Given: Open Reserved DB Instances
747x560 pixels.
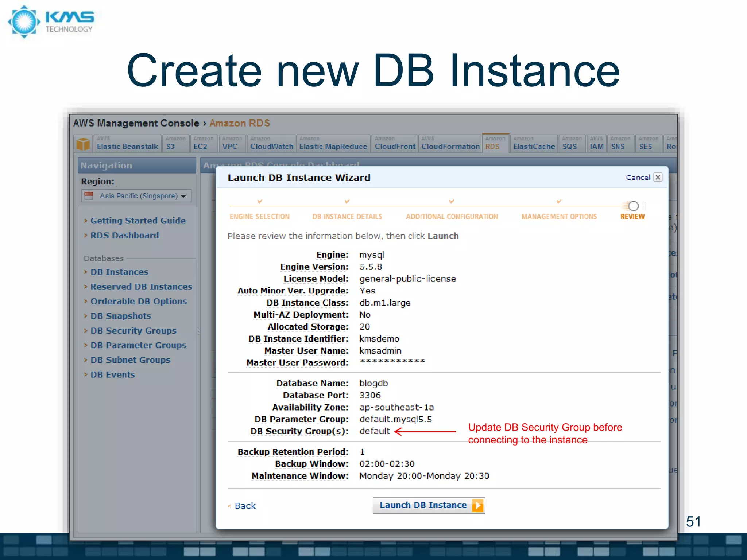Looking at the screenshot, I should coord(141,287).
